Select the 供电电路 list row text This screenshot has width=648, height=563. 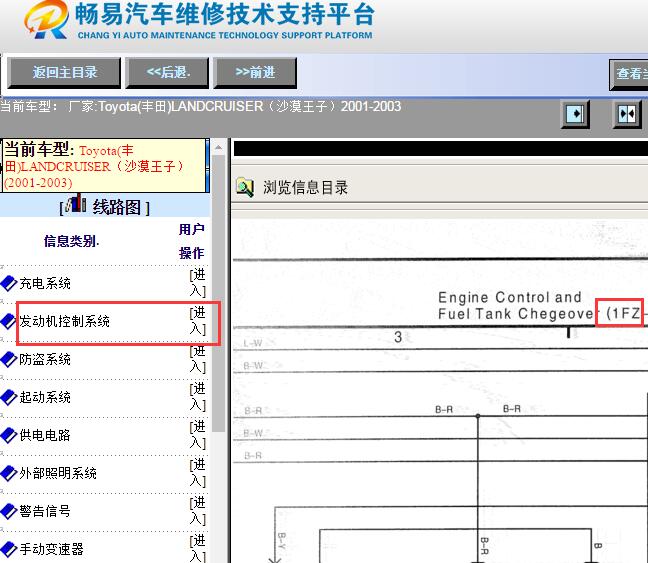point(45,435)
